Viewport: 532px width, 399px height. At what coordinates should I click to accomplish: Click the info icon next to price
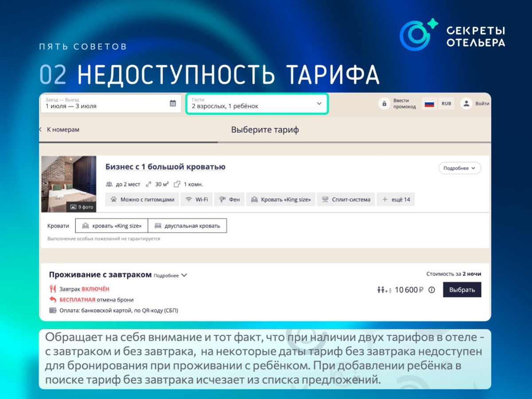coord(431,289)
